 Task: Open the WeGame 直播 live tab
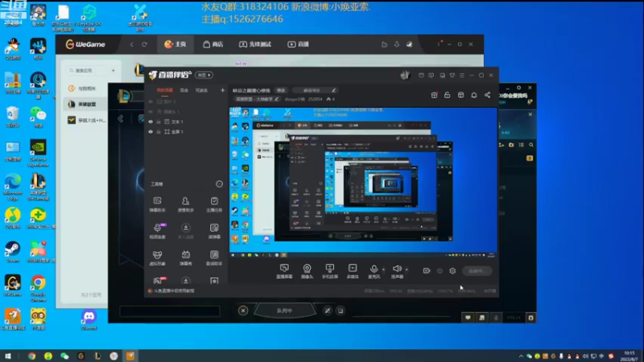coord(298,44)
